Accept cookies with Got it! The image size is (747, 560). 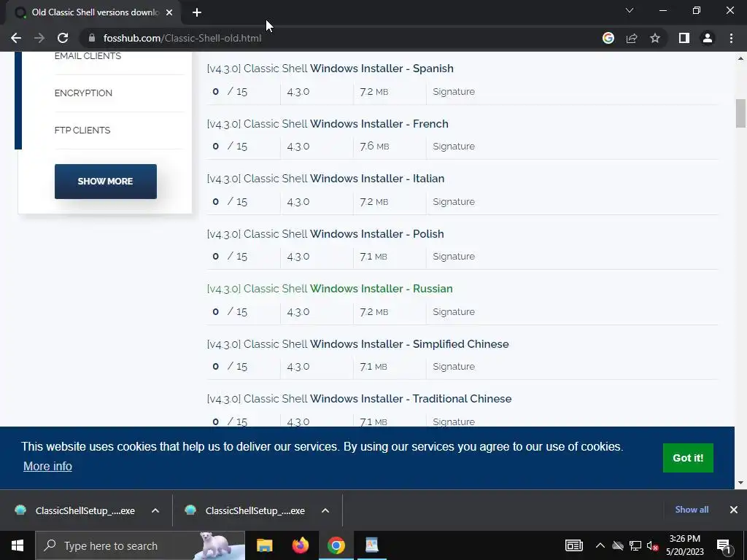click(x=688, y=458)
